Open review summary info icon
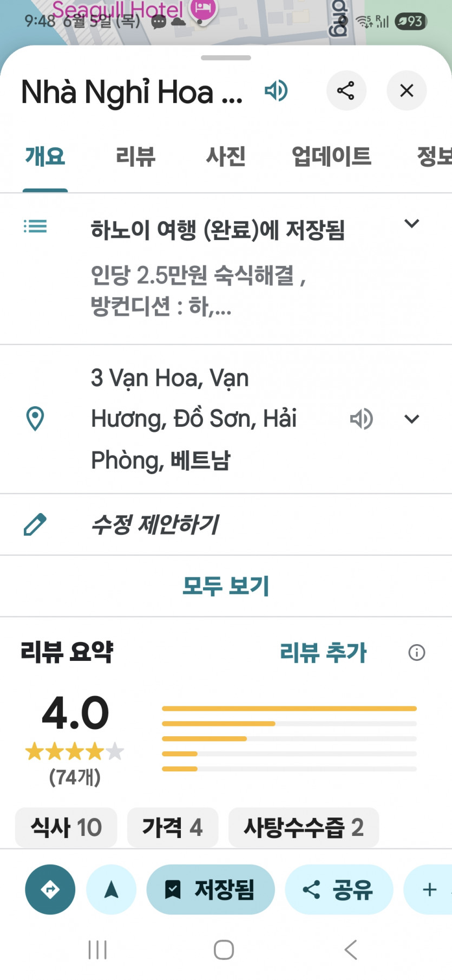 tap(416, 652)
